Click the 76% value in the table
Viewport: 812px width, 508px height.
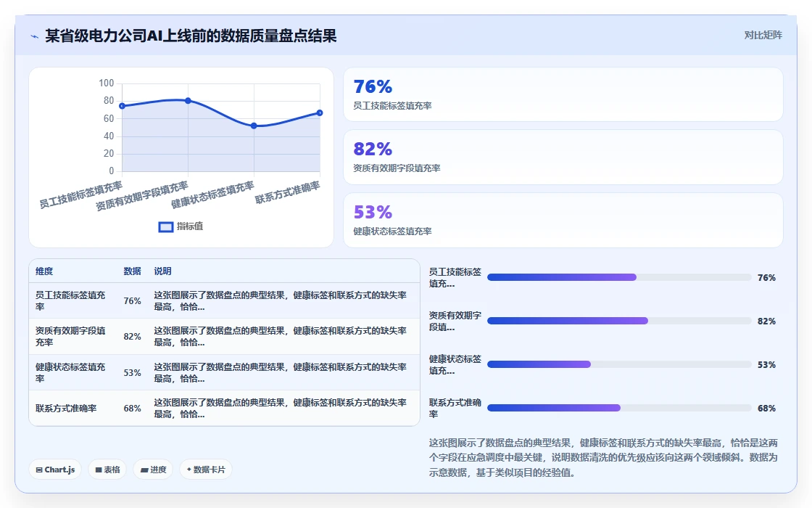pos(132,300)
